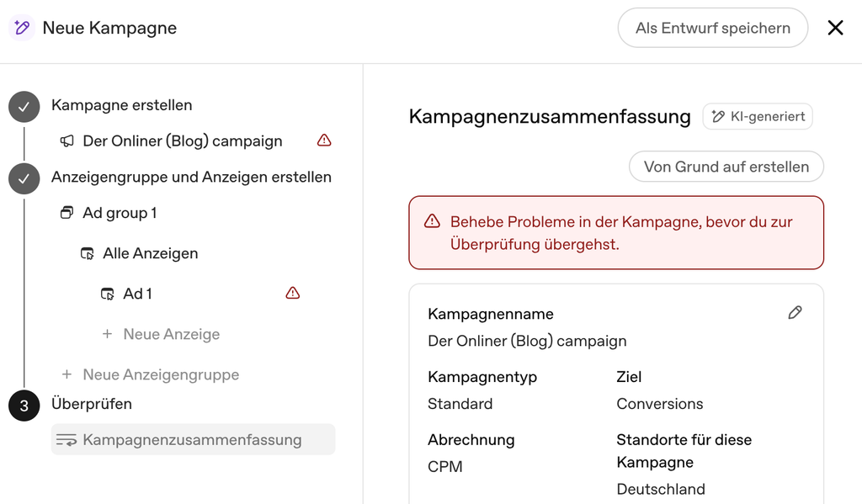Click the Behebe Probleme alert message
Viewport: 862px width, 504px height.
click(621, 233)
